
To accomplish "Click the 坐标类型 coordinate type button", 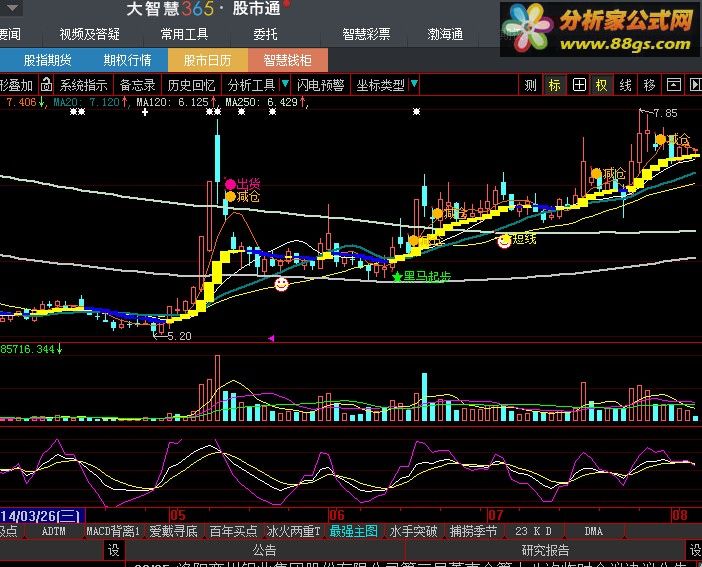I will tap(380, 85).
